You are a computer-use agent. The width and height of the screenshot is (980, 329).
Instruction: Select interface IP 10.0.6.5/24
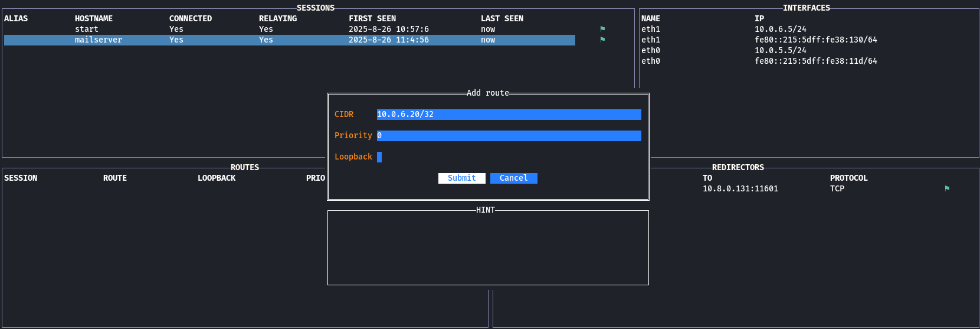tap(781, 29)
